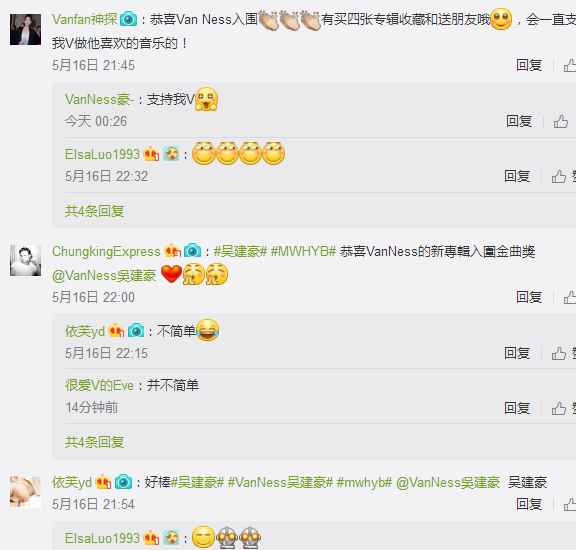Expand 共4条回复 under Vanfan神探's comment
The width and height of the screenshot is (576, 550).
click(x=94, y=211)
